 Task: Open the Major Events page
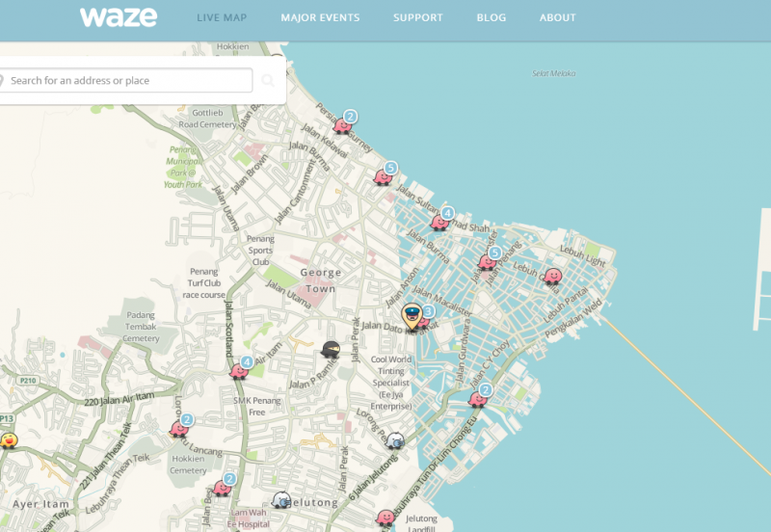(320, 17)
